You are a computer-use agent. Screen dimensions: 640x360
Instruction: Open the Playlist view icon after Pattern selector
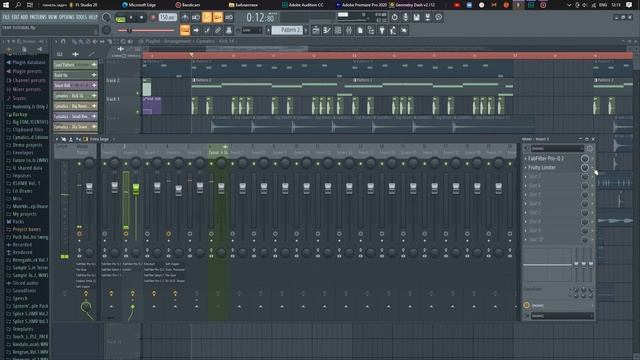tap(316, 30)
